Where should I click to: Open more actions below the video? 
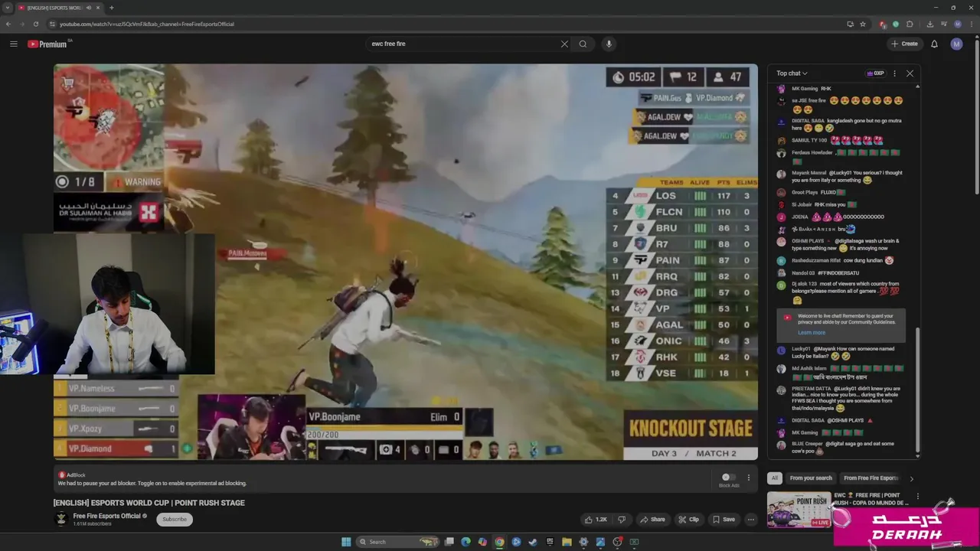pyautogui.click(x=751, y=520)
